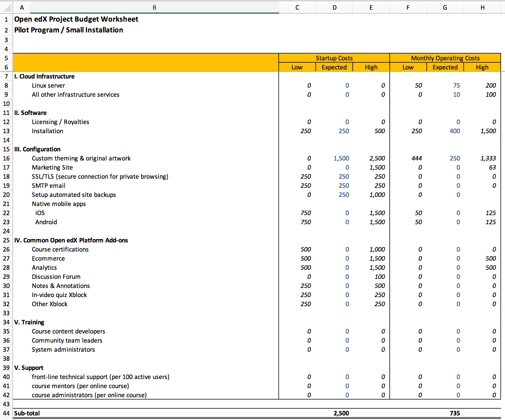505x420 pixels.
Task: Select 'Setup automated site backups' cell
Action: click(x=74, y=195)
